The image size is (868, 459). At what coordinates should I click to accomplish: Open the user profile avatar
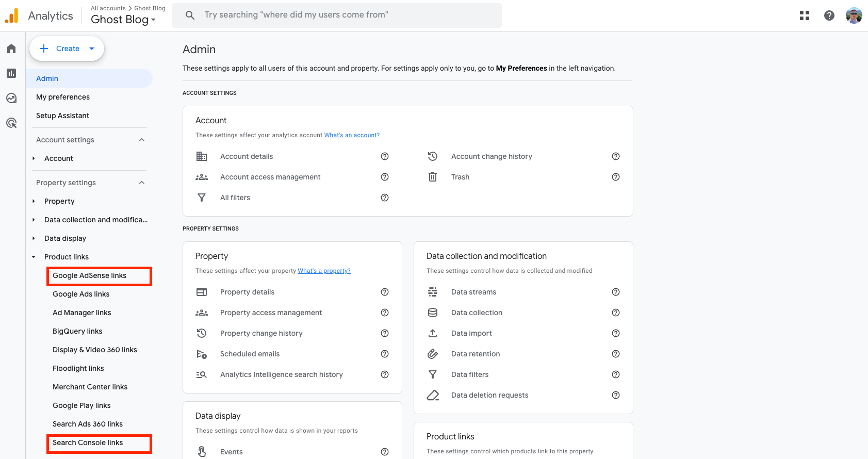coord(854,15)
